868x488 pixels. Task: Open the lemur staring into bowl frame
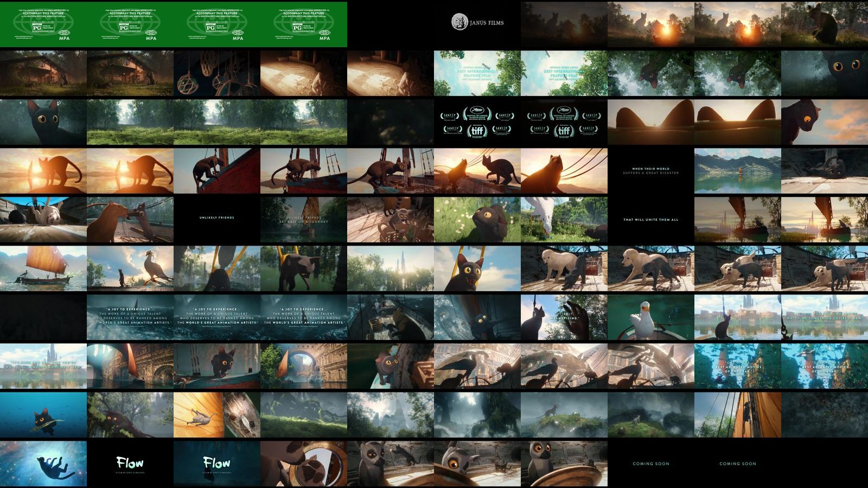coord(477,464)
